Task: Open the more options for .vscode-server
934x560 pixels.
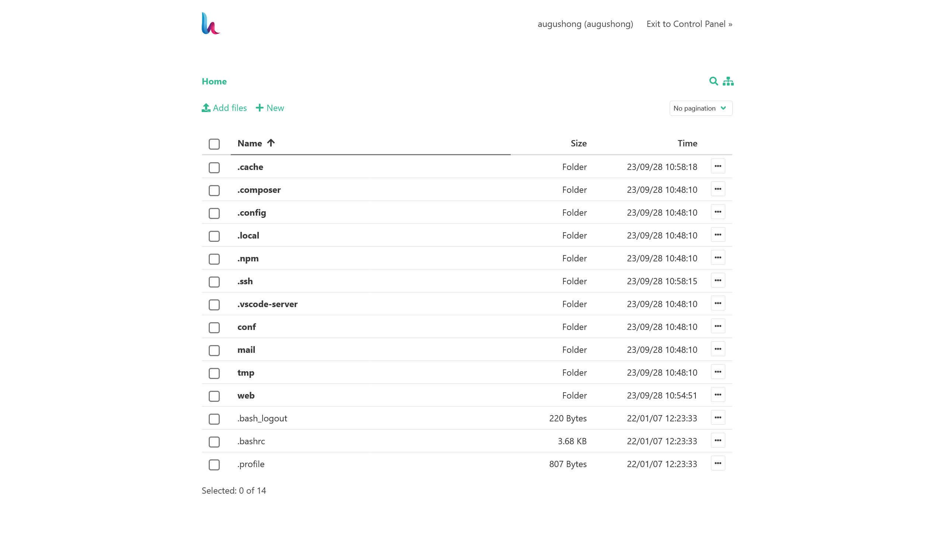Action: tap(718, 303)
